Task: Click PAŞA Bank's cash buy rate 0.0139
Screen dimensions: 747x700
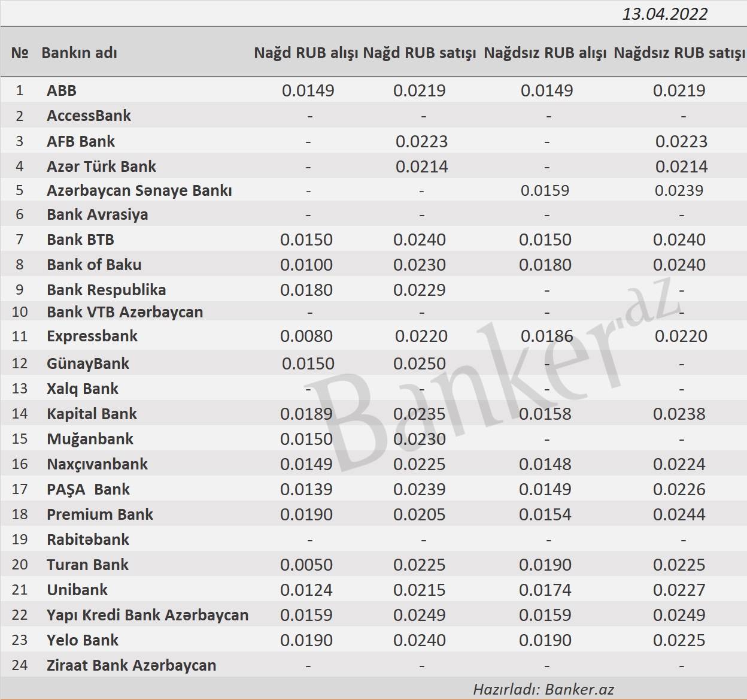Action: tap(306, 489)
